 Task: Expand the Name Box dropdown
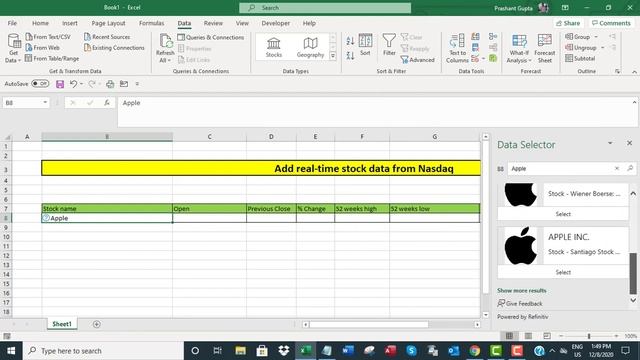point(45,102)
